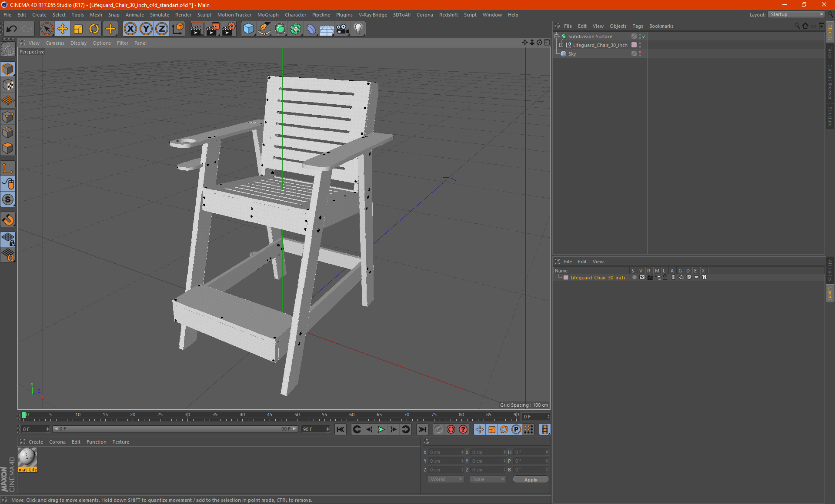The width and height of the screenshot is (835, 504).
Task: Add a Light object
Action: point(358,29)
